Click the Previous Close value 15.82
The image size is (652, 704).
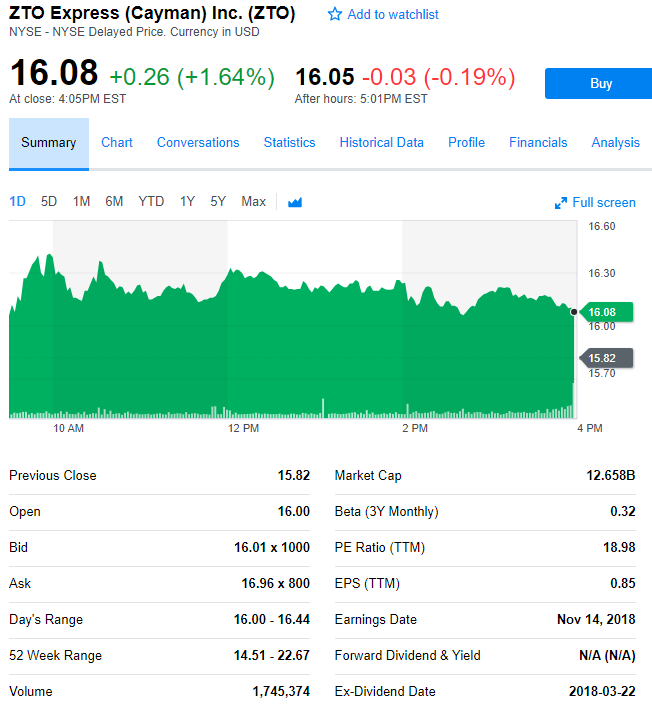294,475
